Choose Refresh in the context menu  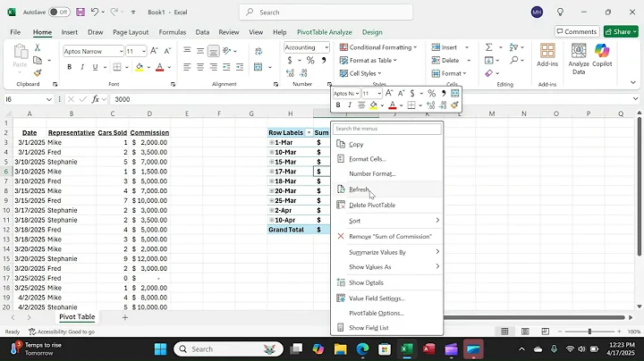(x=387, y=189)
